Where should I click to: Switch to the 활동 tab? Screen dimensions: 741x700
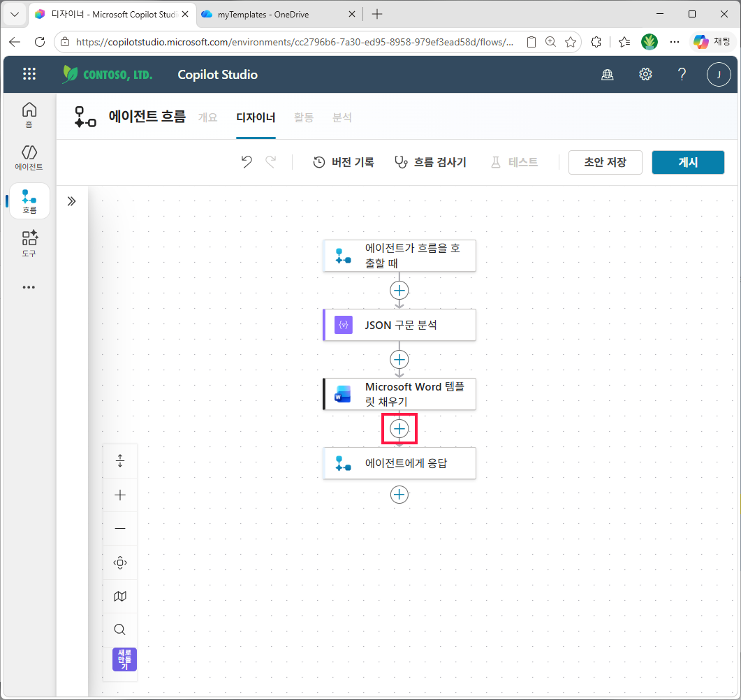pyautogui.click(x=303, y=117)
